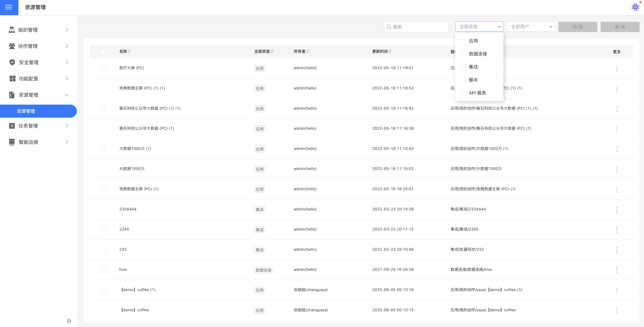Open the 全部用户 dropdown
Screen dimensions: 644x327
coord(530,27)
